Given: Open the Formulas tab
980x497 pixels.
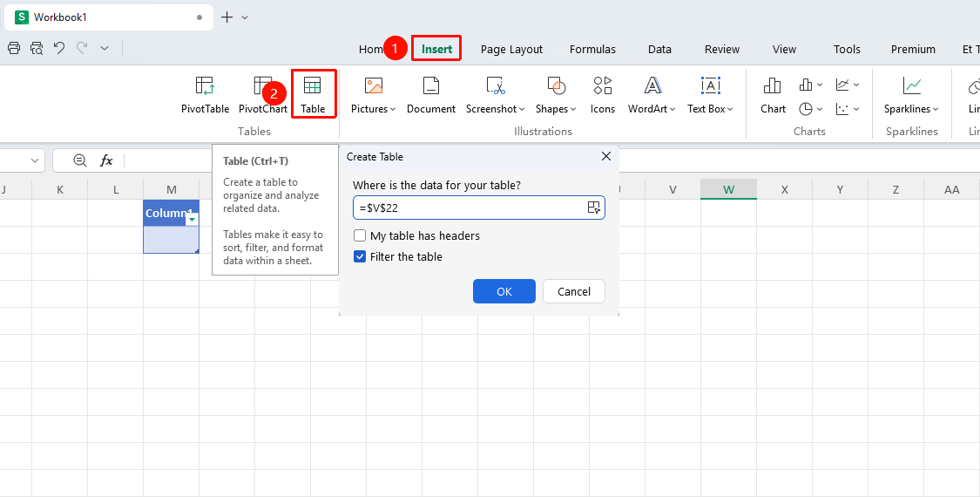Looking at the screenshot, I should click(x=592, y=49).
